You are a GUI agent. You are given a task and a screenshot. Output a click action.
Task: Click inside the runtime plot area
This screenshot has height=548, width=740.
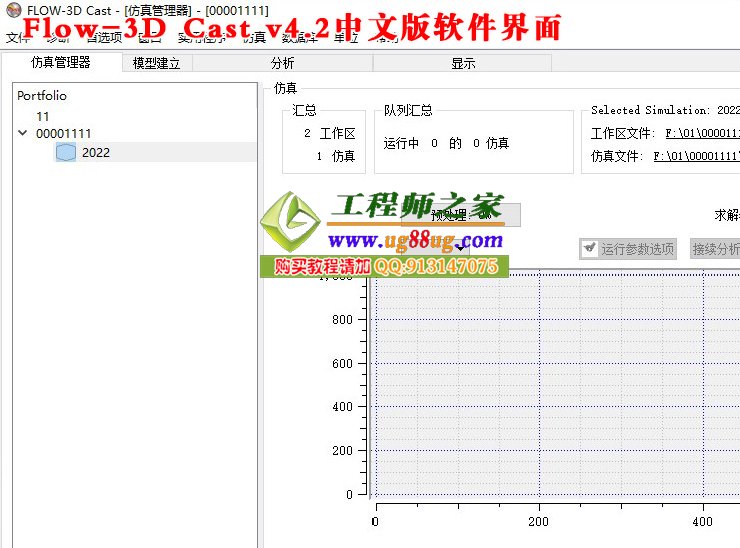coord(555,385)
